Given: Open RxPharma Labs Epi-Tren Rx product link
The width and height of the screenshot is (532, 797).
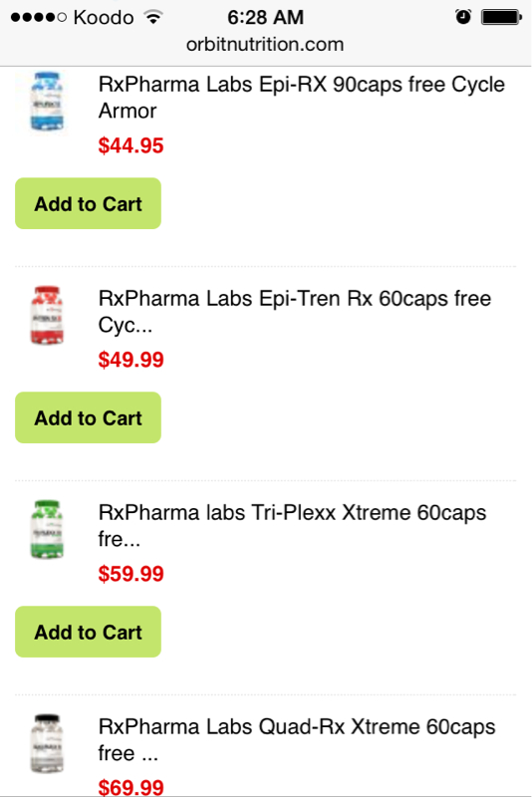Looking at the screenshot, I should (295, 311).
